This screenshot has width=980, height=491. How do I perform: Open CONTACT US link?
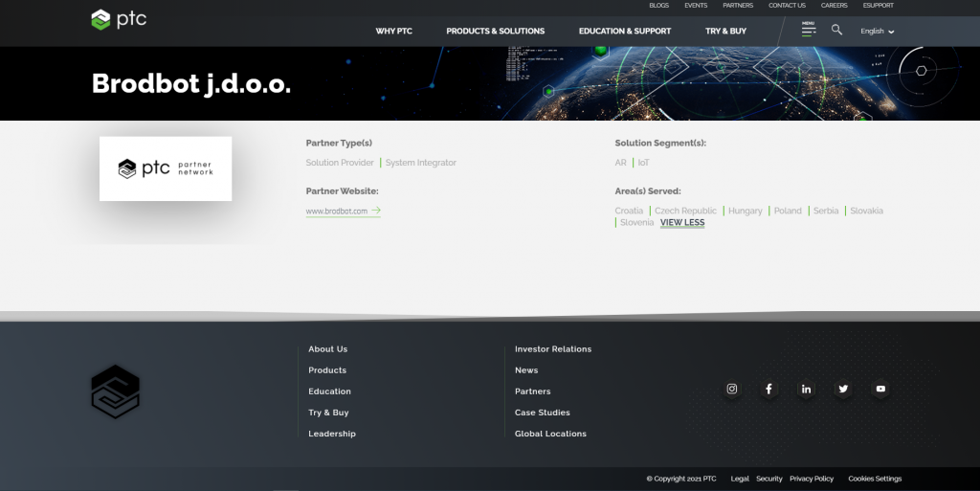pyautogui.click(x=787, y=5)
